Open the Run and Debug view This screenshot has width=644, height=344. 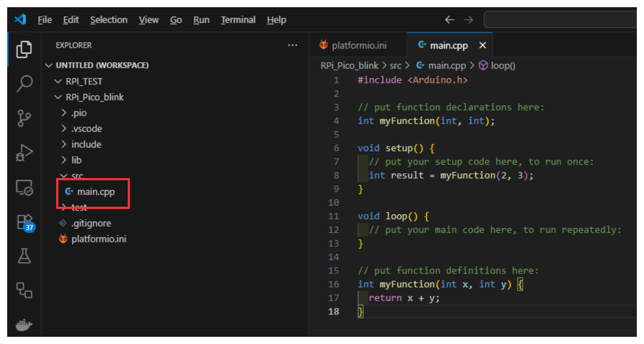coord(24,153)
